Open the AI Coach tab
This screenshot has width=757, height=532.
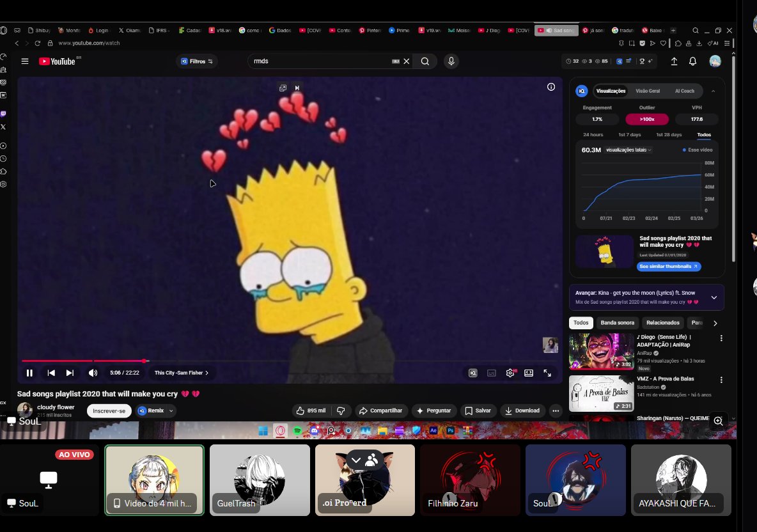click(684, 91)
